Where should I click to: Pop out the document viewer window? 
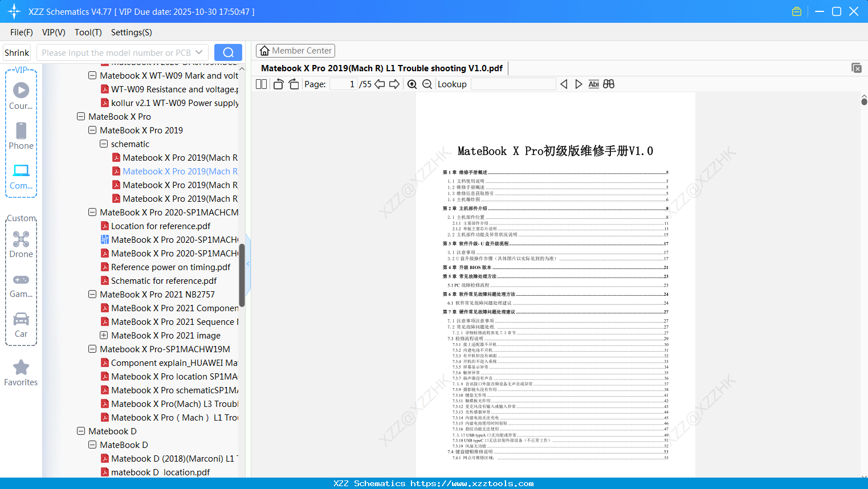(857, 68)
